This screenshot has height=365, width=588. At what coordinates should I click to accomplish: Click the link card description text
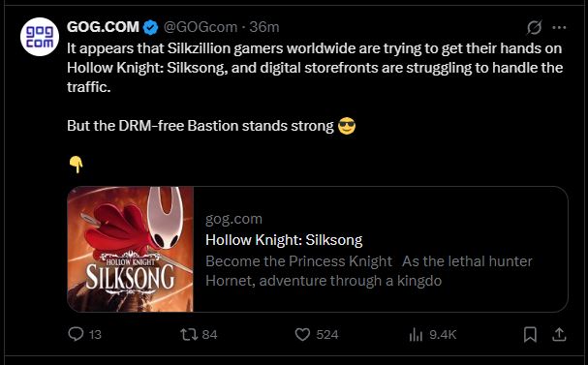coord(369,271)
